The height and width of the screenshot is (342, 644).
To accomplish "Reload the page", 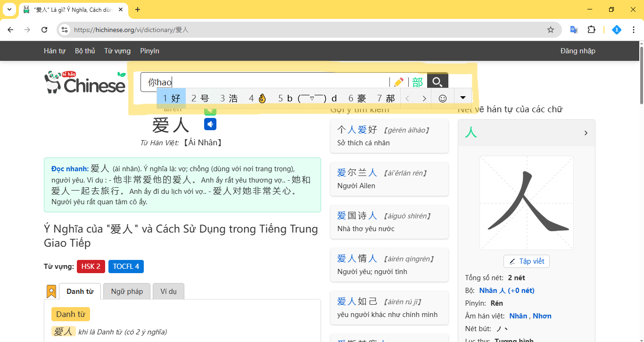I will [x=44, y=30].
